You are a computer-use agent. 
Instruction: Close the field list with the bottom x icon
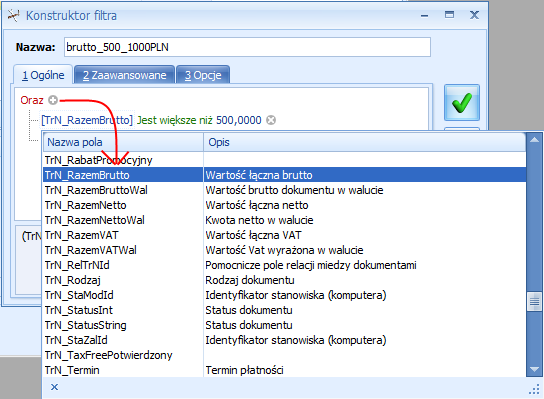pos(54,387)
